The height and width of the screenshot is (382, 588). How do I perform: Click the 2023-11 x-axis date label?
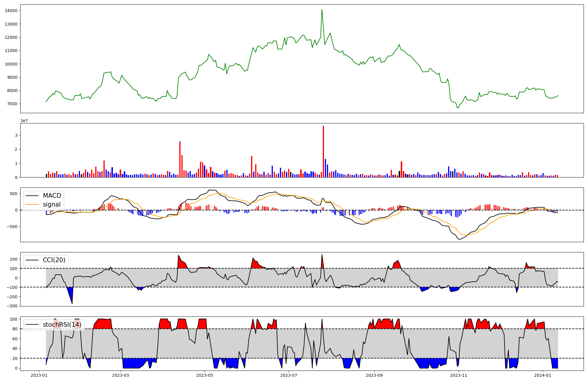459,375
